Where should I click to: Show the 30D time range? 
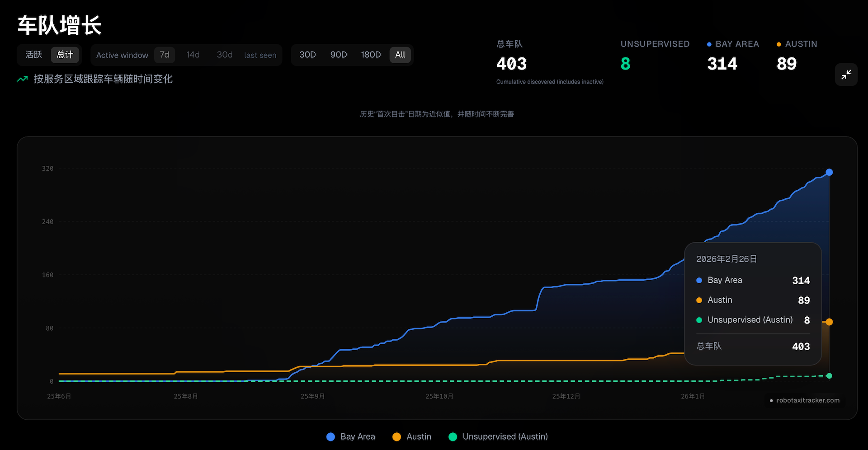(x=307, y=55)
